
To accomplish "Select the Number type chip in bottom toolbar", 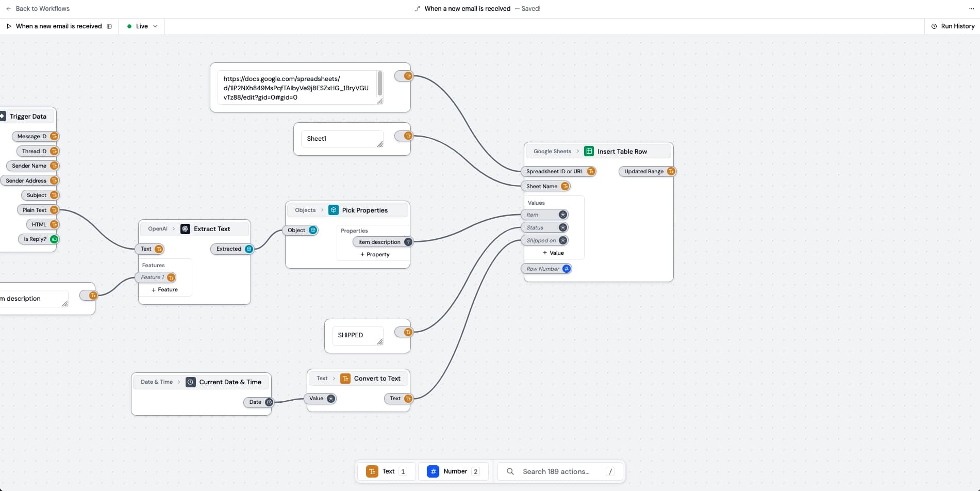I will tap(453, 471).
